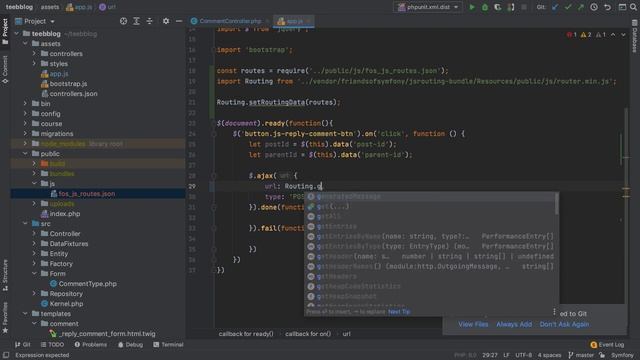This screenshot has width=640, height=360.
Task: Collapse the teebblog root folder
Action: (x=17, y=33)
